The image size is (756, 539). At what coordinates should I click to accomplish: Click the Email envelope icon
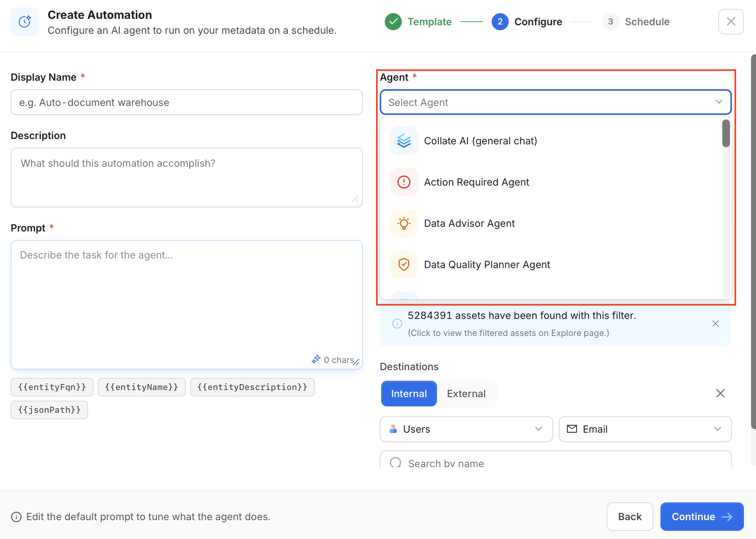[572, 429]
